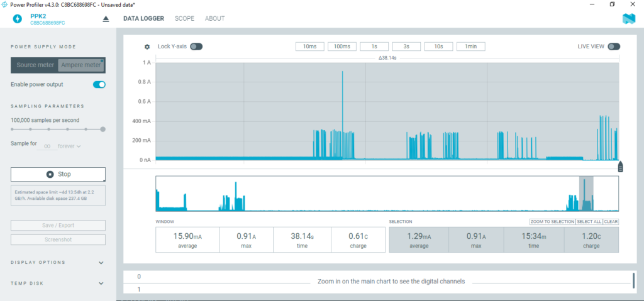Click the Screenshot button
This screenshot has width=644, height=301.
(58, 239)
